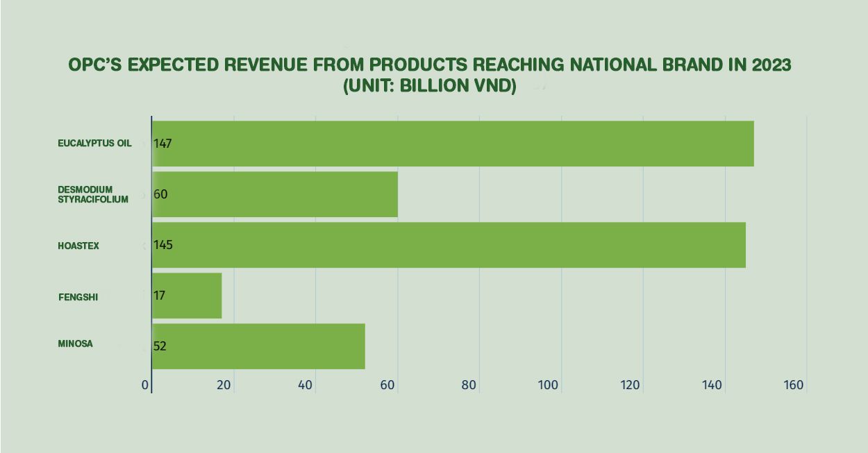Click the "(UNIT: BILLION VND)" subtitle
Image resolution: width=868 pixels, height=453 pixels.
click(x=430, y=87)
